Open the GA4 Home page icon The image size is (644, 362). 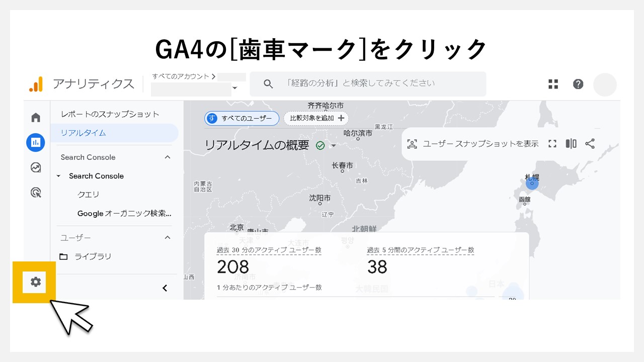[x=35, y=117]
